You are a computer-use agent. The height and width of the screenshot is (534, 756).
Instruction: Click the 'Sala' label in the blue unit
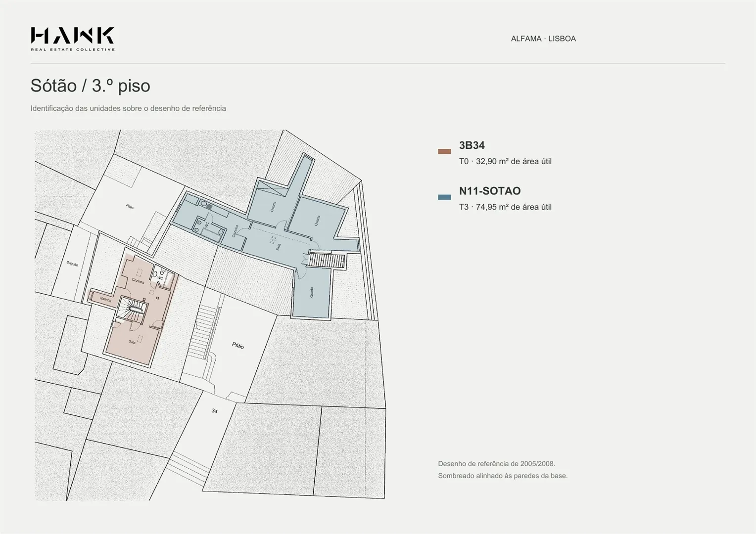279,246
